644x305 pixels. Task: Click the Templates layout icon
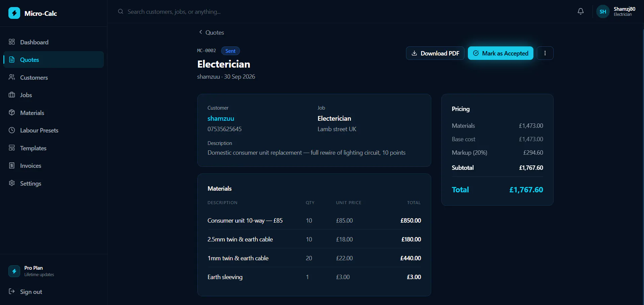(12, 148)
